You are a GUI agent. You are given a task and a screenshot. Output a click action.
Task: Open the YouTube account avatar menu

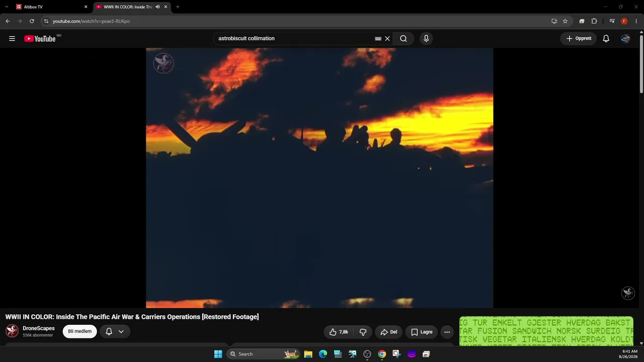(625, 39)
